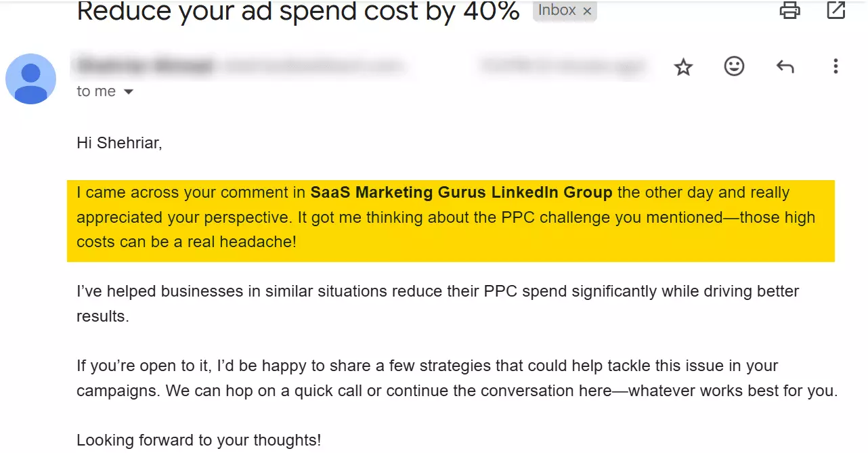Screen dimensions: 868x453
Task: Remove the Inbox label with its x
Action: click(587, 10)
